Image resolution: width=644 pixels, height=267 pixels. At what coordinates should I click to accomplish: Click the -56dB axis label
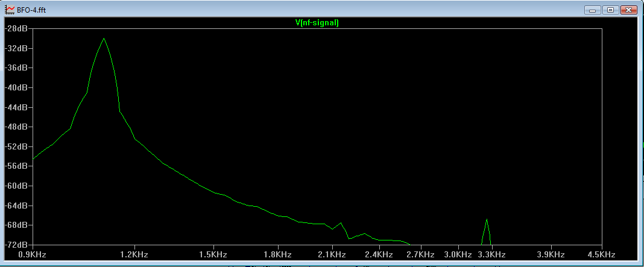pos(16,166)
